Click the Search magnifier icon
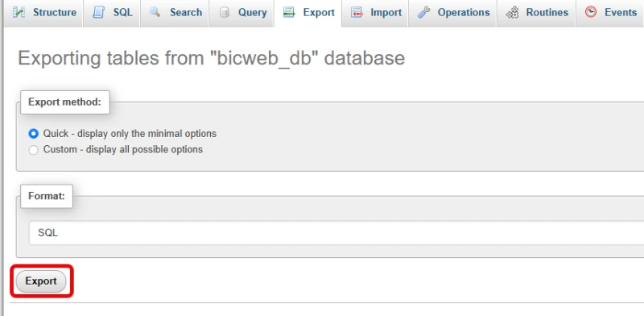 (x=155, y=12)
